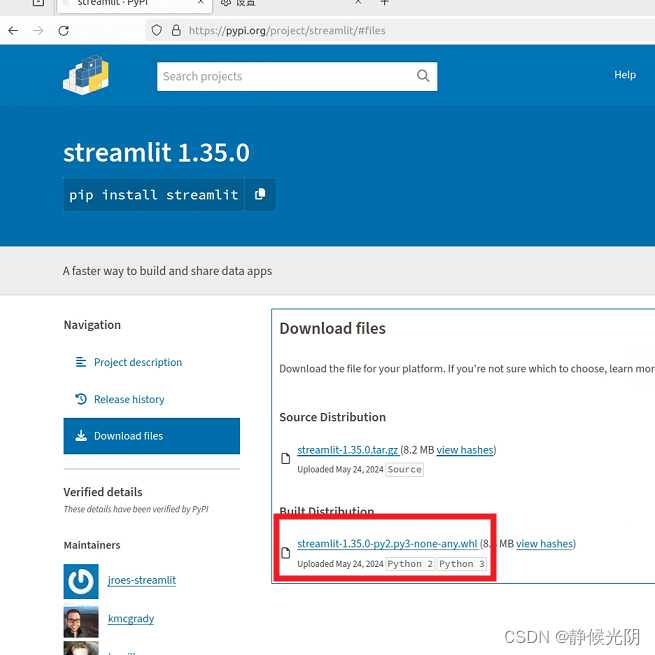Copy pip install command with clipboard icon
655x655 pixels.
(260, 194)
